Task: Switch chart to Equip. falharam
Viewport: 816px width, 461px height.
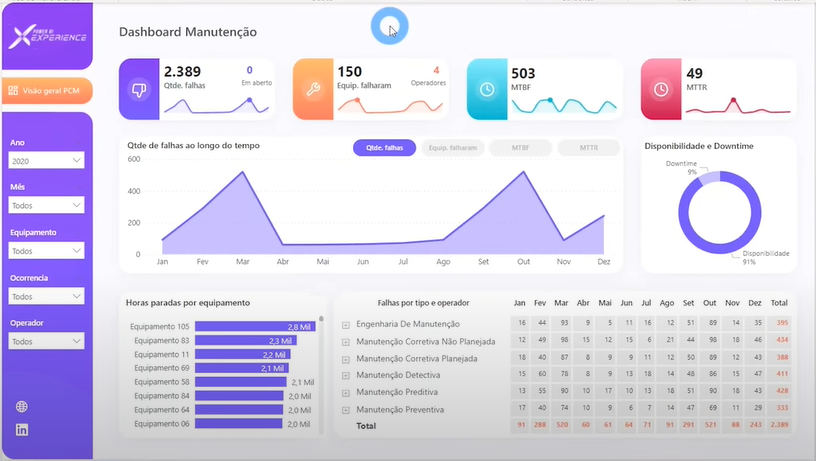Action: tap(452, 148)
